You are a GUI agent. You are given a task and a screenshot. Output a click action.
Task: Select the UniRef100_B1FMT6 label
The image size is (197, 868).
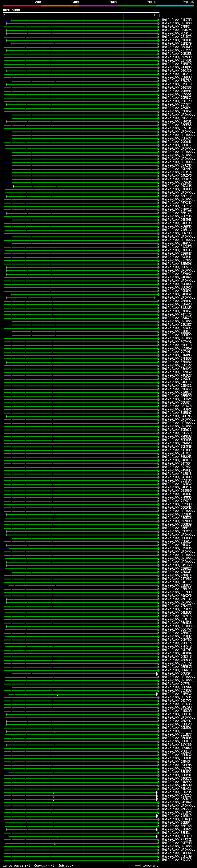pos(177,64)
